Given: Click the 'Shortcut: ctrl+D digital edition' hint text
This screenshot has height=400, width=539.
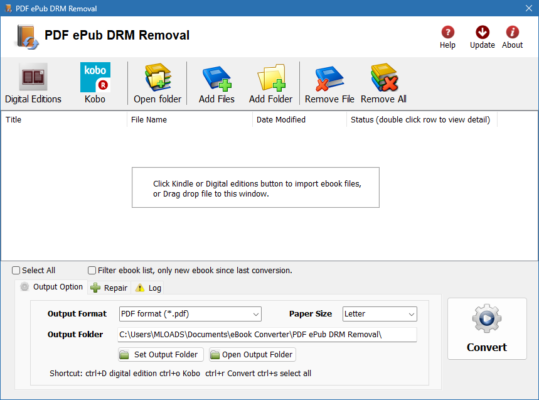Looking at the screenshot, I should click(x=180, y=374).
